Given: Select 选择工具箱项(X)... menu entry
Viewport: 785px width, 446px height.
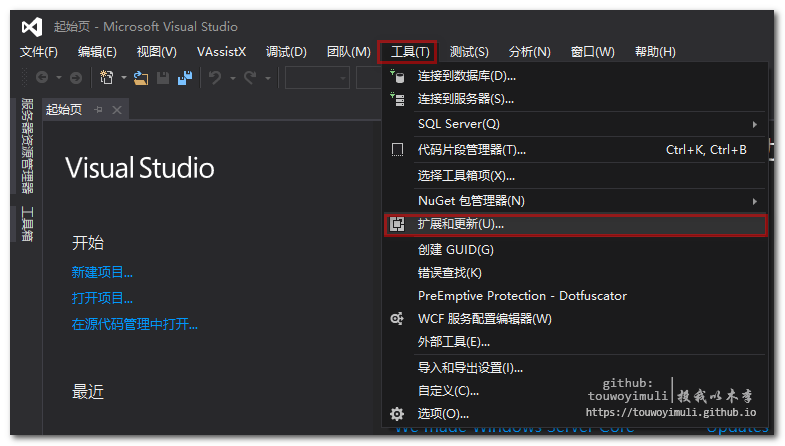Looking at the screenshot, I should 575,176.
